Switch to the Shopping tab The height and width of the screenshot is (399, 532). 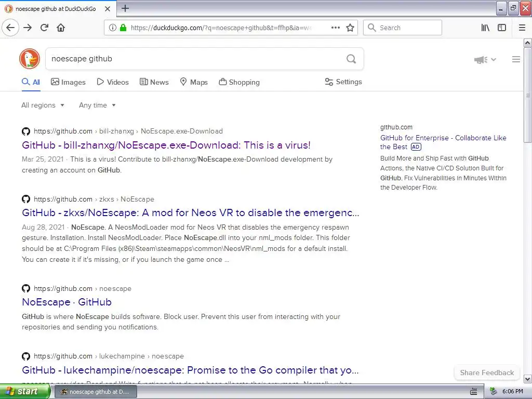[239, 82]
